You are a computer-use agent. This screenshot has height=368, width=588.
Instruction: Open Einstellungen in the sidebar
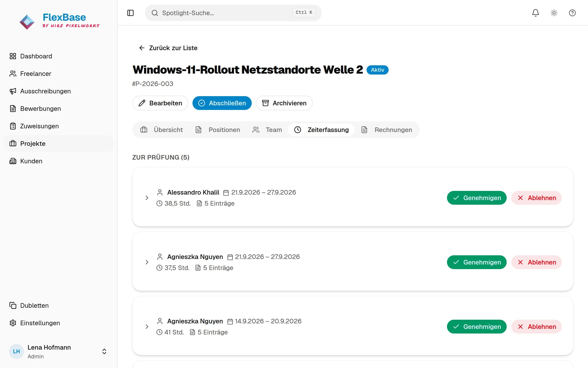point(59,323)
